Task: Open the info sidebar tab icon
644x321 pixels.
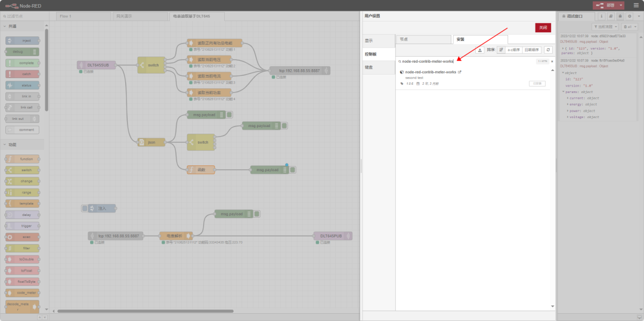Action: pos(601,16)
